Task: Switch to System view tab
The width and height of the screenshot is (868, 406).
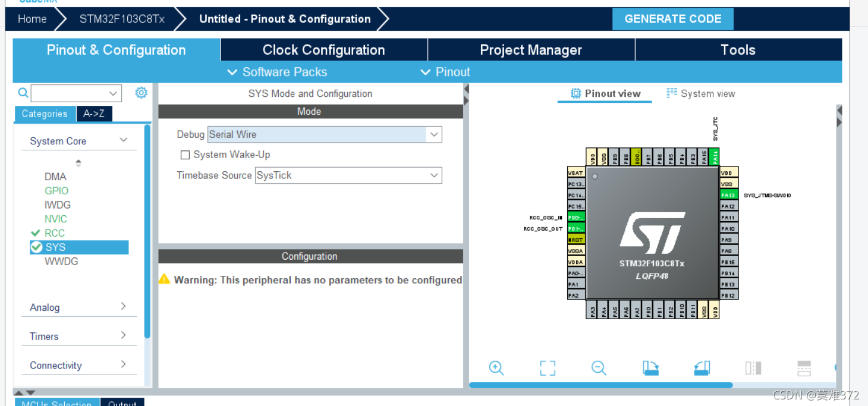Action: [701, 93]
